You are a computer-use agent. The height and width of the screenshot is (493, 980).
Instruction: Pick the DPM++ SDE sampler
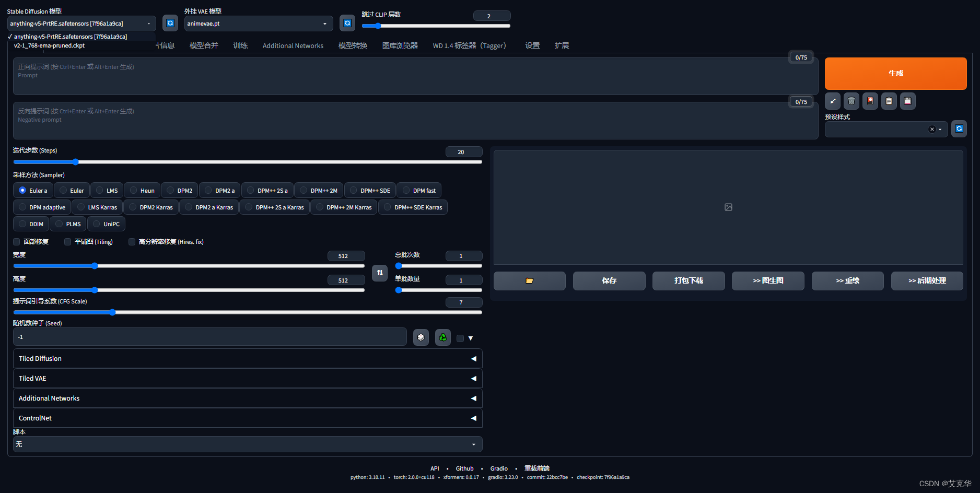pos(370,191)
